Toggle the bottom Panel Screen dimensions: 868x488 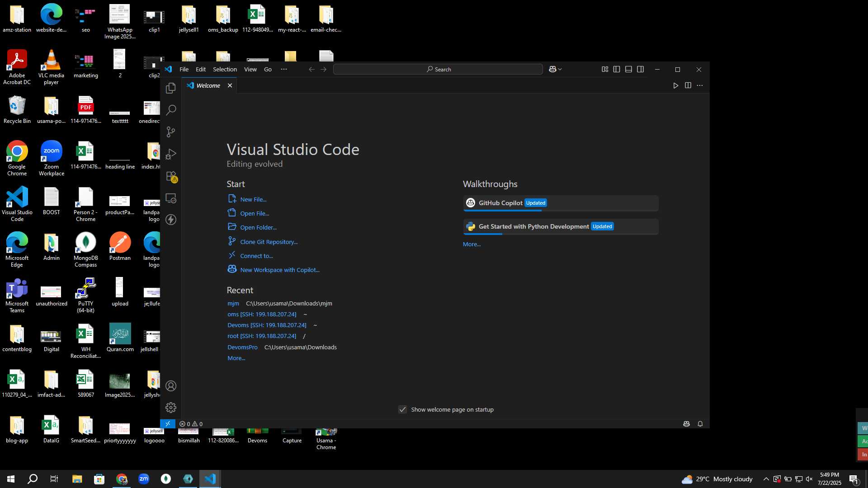[628, 69]
